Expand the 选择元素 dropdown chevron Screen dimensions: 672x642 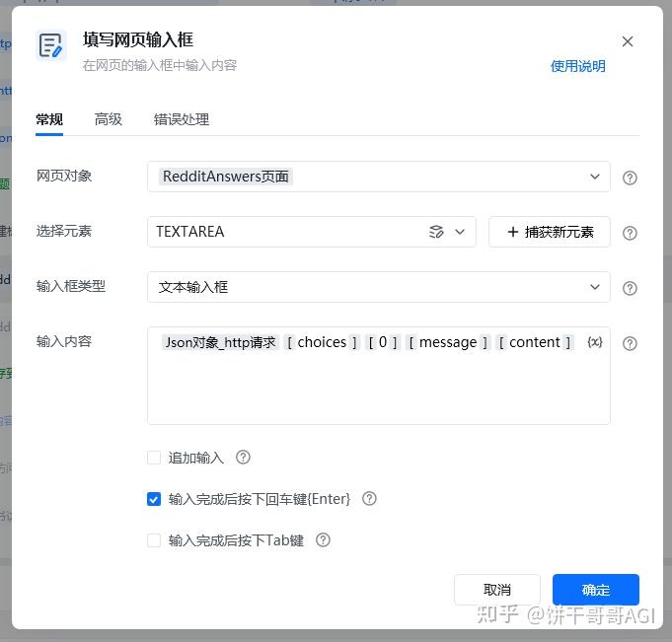pyautogui.click(x=460, y=232)
